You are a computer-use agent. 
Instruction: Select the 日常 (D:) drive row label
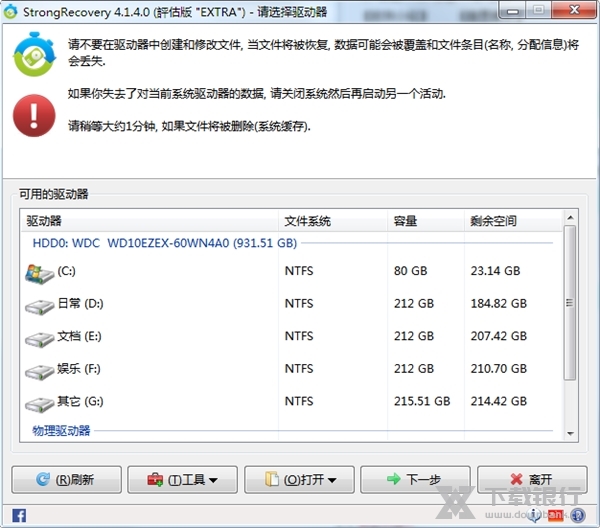[80, 303]
